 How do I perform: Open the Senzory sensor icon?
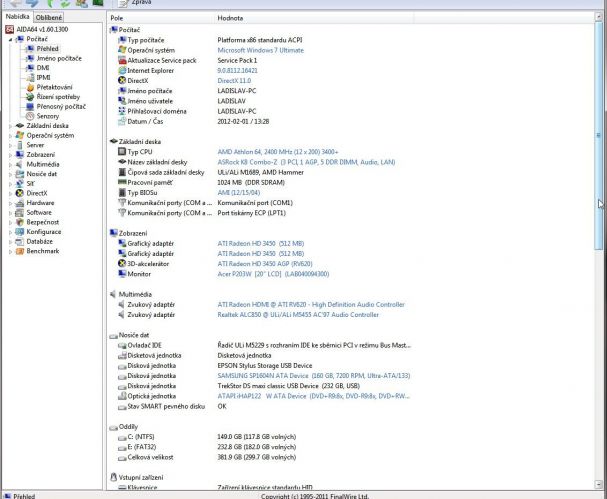pos(30,116)
